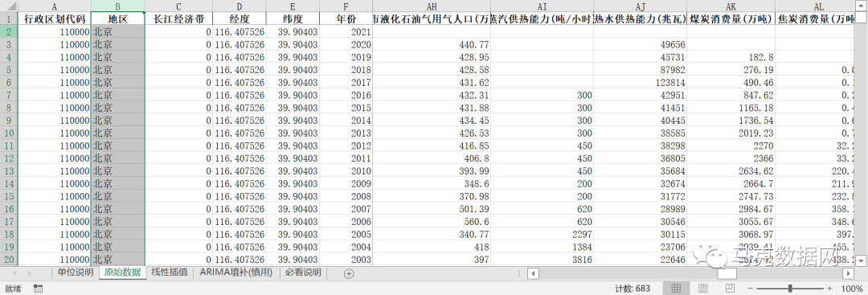Click the 就绪 status indicator

13,289
